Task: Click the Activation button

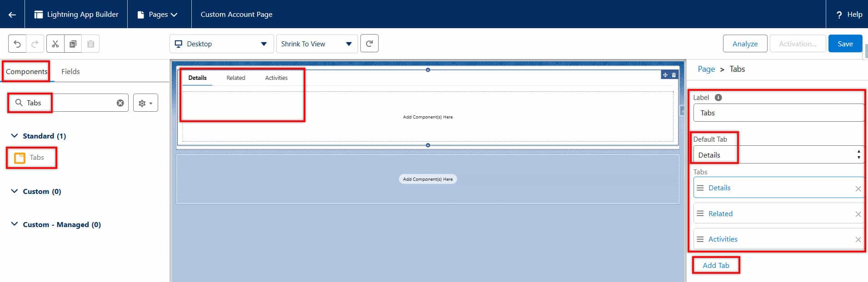Action: [x=798, y=44]
